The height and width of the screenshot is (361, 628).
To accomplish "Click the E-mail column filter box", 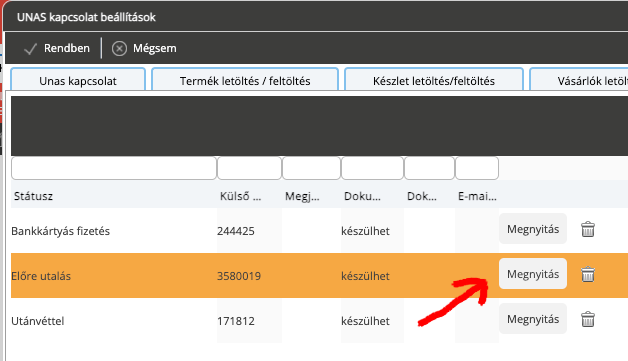I will (x=477, y=168).
